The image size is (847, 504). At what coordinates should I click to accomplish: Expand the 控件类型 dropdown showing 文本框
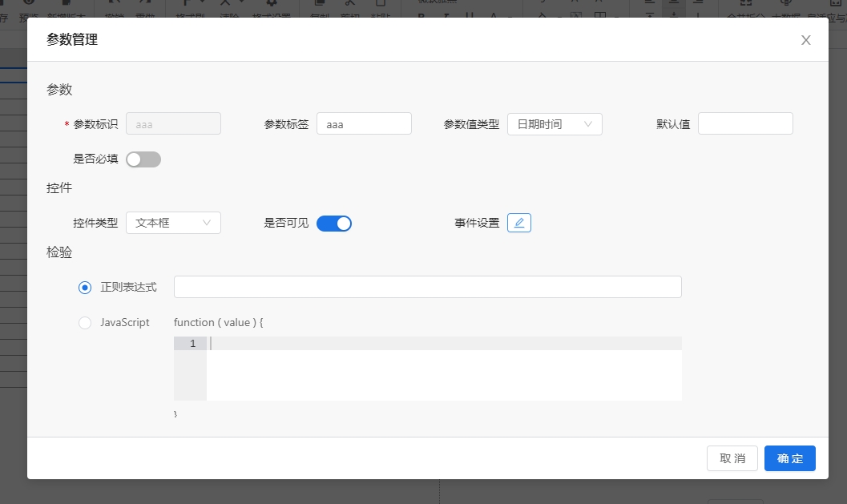[173, 223]
